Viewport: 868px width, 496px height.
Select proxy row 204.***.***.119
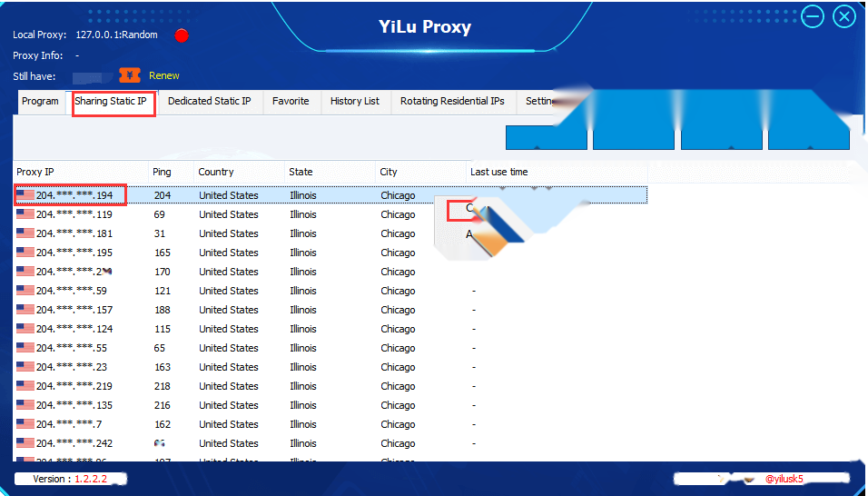pyautogui.click(x=330, y=214)
